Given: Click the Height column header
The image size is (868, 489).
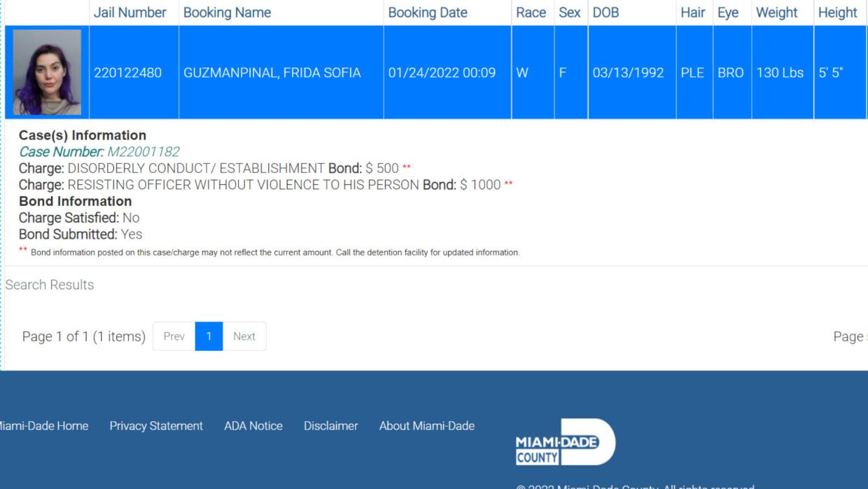Looking at the screenshot, I should tap(837, 13).
